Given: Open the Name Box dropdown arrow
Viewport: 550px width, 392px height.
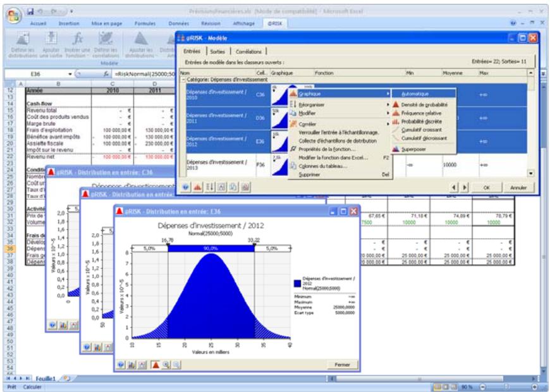Looking at the screenshot, I should (x=70, y=74).
